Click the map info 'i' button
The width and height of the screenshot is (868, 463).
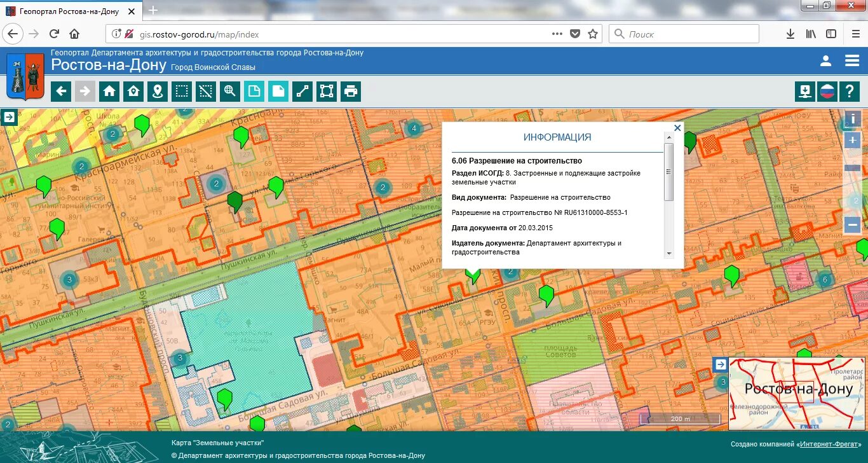[x=853, y=119]
